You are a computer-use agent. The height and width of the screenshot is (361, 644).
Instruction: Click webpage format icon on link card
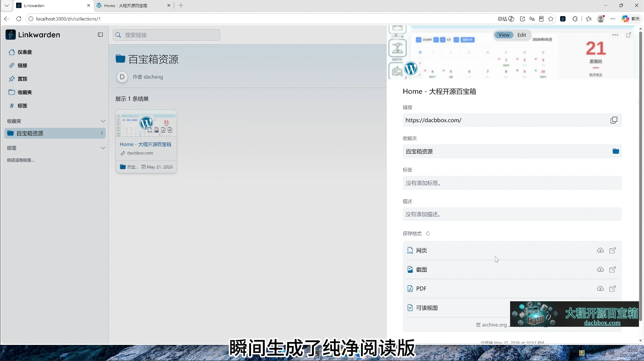[x=150, y=130]
